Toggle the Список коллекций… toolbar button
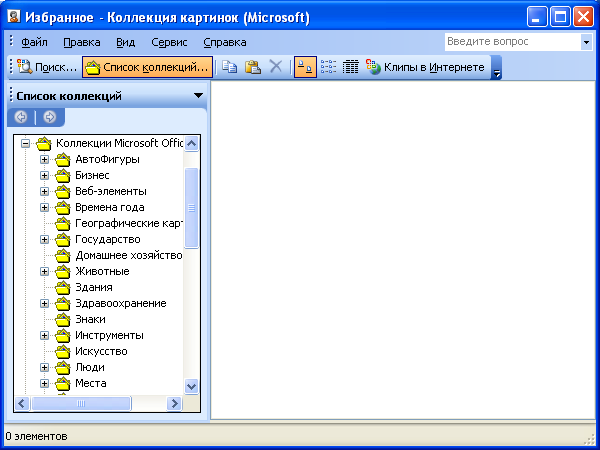 click(147, 67)
